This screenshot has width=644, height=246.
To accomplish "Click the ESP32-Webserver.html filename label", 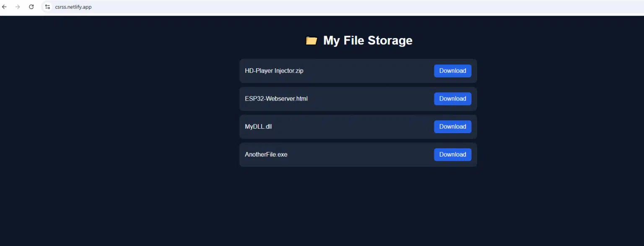I will click(276, 98).
